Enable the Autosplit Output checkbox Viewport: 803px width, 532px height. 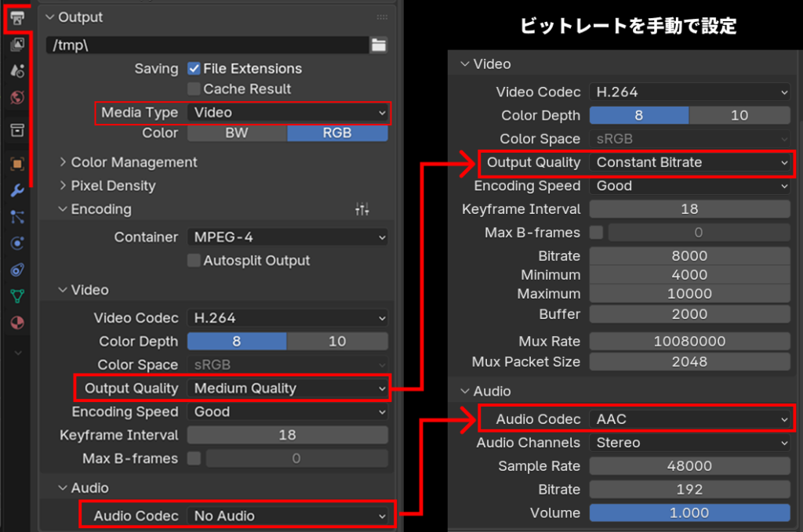194,261
